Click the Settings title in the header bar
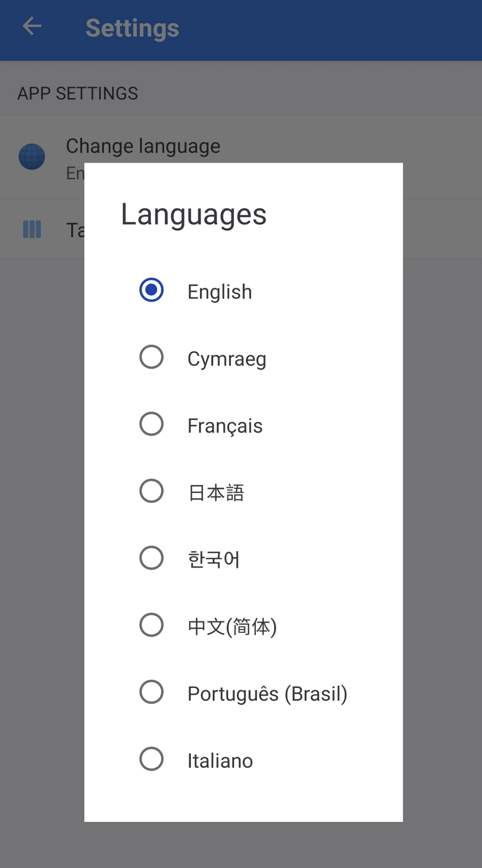Screen dimensions: 482x868 132,28
